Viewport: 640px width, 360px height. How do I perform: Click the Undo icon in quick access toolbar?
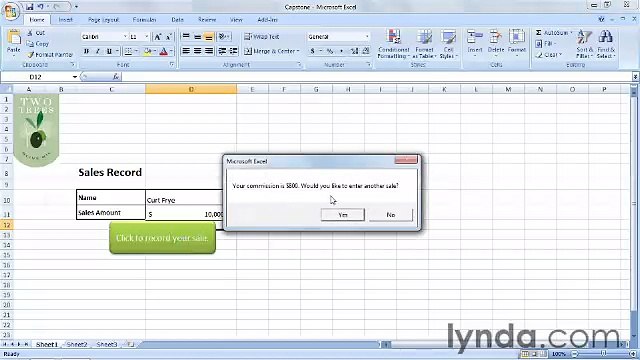pyautogui.click(x=41, y=7)
